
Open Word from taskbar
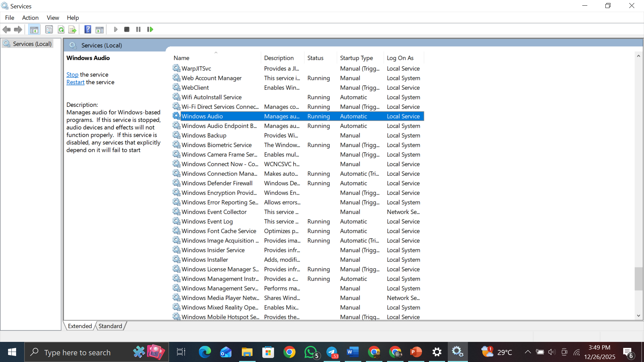point(353,352)
